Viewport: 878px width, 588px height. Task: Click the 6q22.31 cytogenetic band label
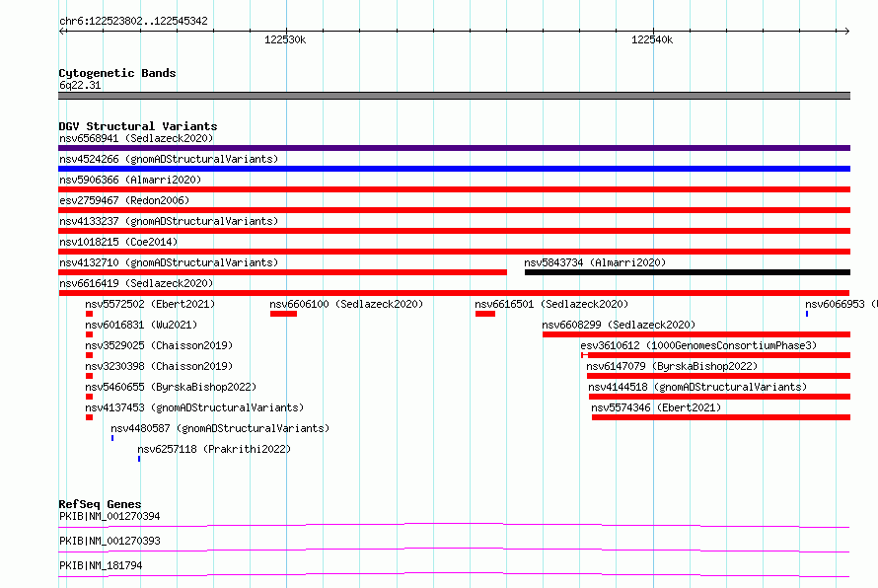point(80,85)
